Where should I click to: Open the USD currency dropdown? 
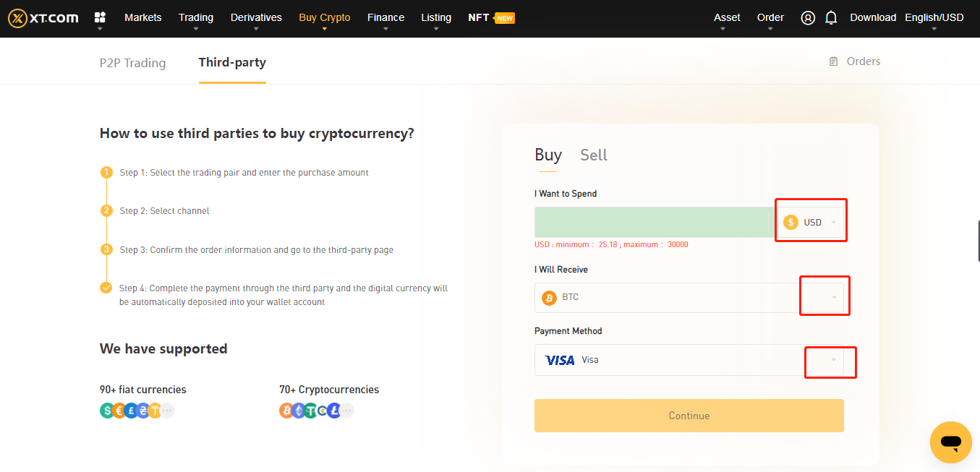click(x=810, y=221)
